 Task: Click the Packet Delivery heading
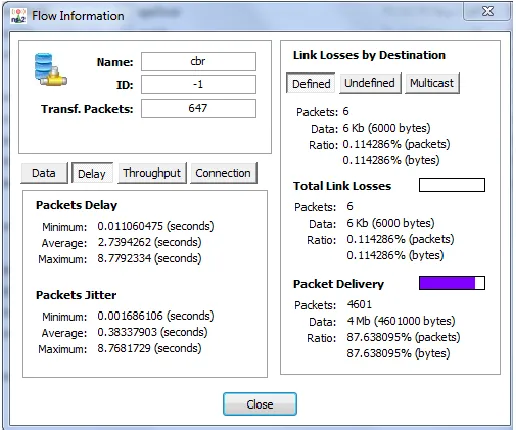pos(338,284)
